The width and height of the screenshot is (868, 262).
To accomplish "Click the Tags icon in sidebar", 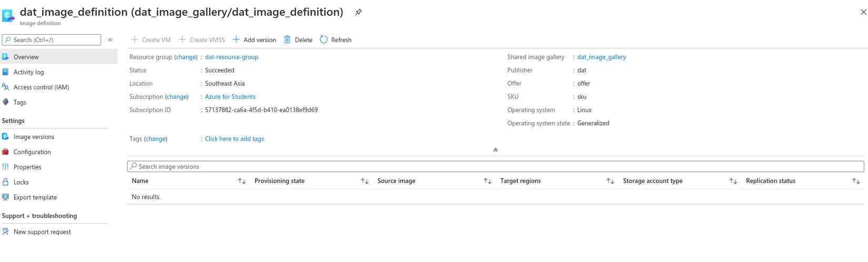I will tap(6, 102).
